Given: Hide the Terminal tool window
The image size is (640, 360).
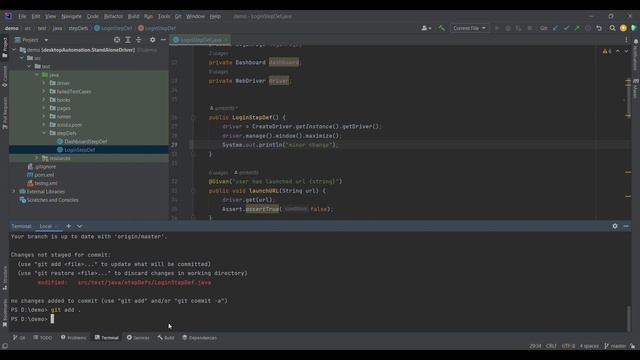Looking at the screenshot, I should click(x=626, y=226).
